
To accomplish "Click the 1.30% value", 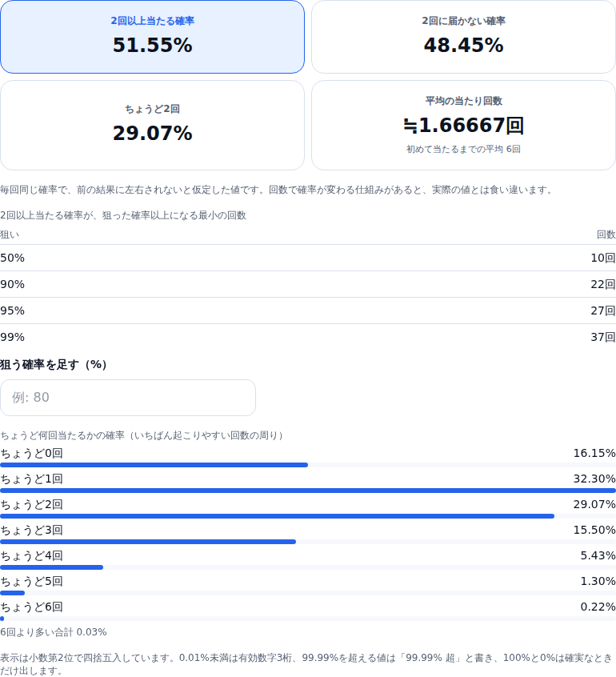I will 598,581.
